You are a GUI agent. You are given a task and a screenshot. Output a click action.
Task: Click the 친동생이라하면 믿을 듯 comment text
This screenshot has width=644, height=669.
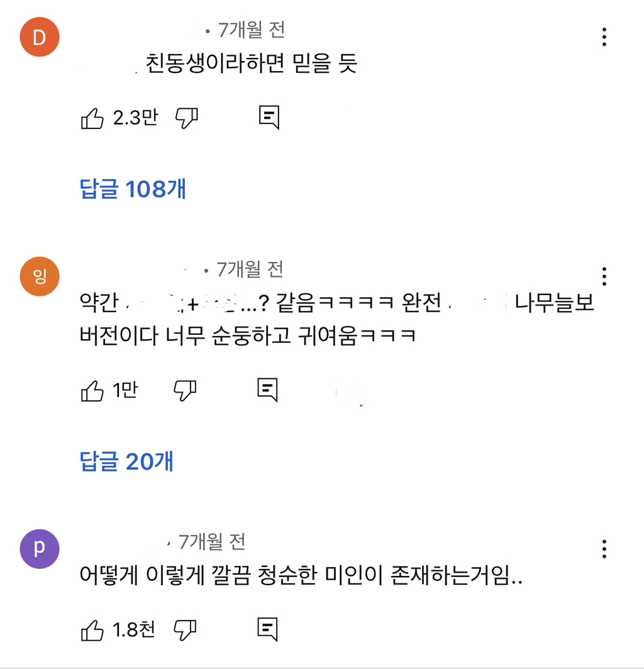pyautogui.click(x=252, y=64)
